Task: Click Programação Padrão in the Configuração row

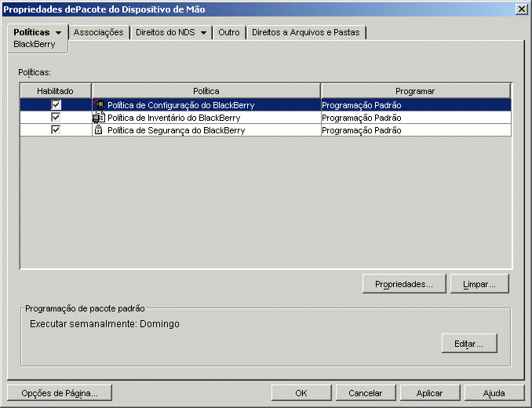Action: tap(362, 105)
